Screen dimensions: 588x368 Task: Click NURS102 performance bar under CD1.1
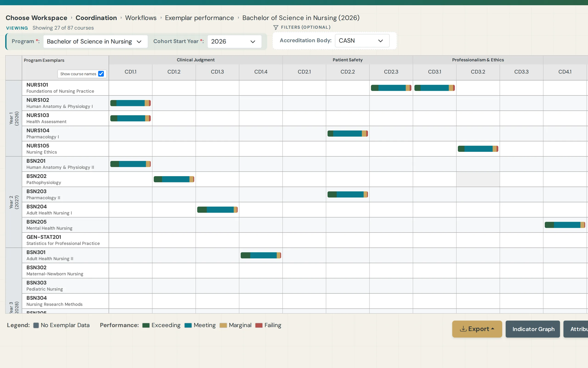click(130, 103)
